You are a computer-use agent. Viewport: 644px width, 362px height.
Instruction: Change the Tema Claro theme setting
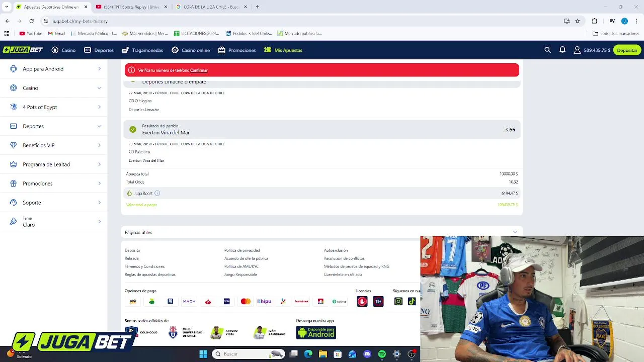pyautogui.click(x=54, y=222)
